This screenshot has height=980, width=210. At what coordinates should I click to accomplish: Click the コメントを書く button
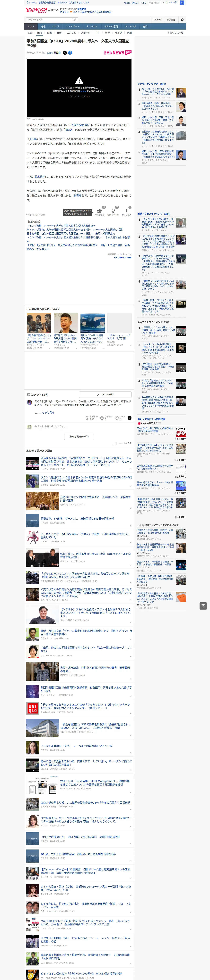click(x=105, y=394)
